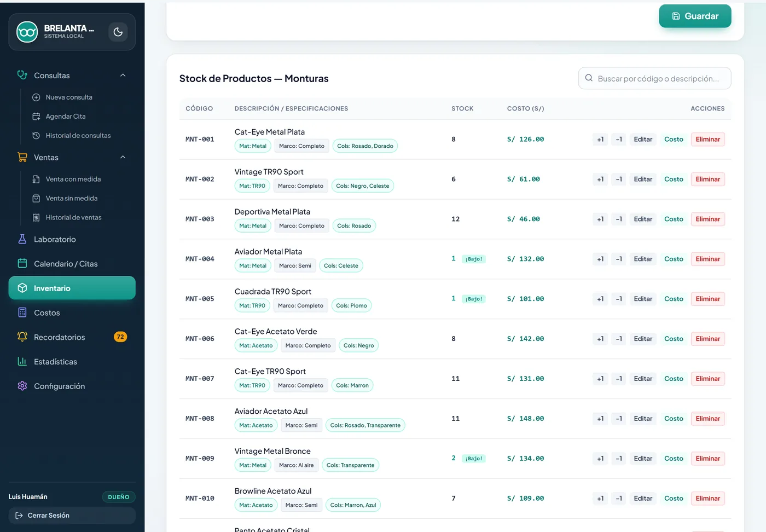
Task: Click Eliminar for MNT-001
Action: coord(707,140)
